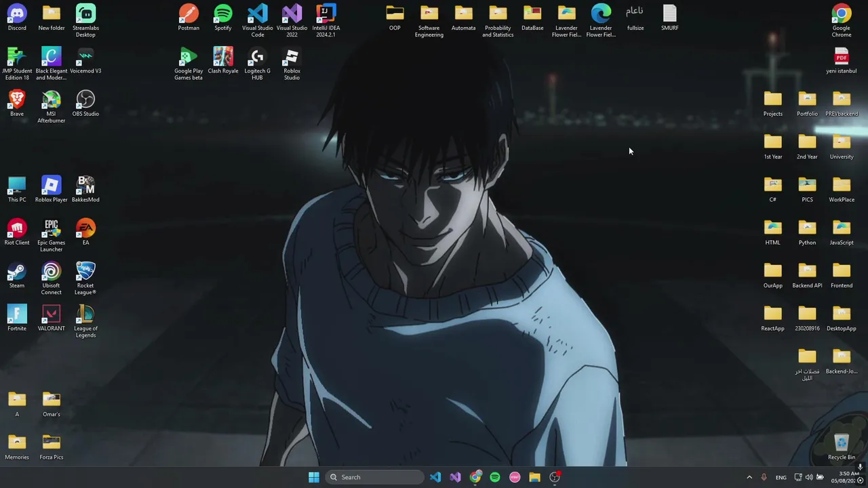Click the taskbar Search box
The width and height of the screenshot is (868, 488).
pos(375,477)
